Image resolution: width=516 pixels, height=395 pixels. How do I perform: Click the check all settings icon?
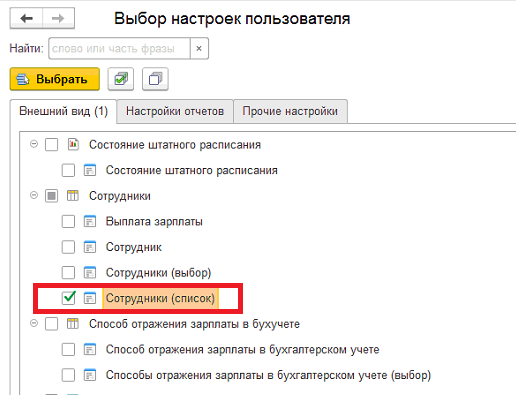coord(121,79)
